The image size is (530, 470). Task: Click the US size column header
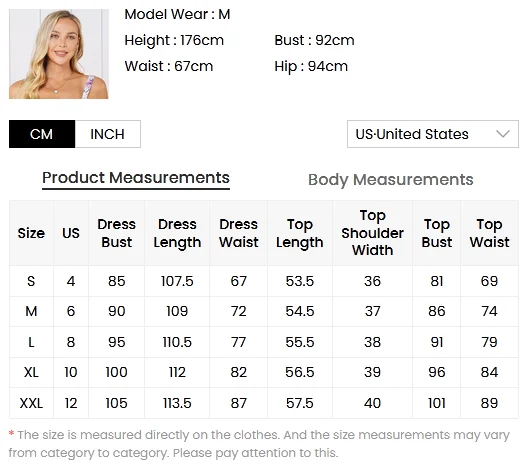coord(71,233)
